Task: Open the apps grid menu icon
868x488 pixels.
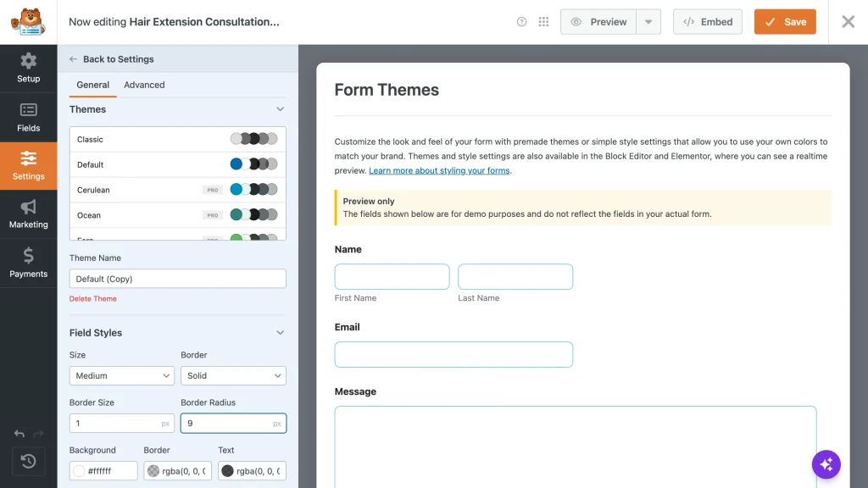Action: coord(543,21)
